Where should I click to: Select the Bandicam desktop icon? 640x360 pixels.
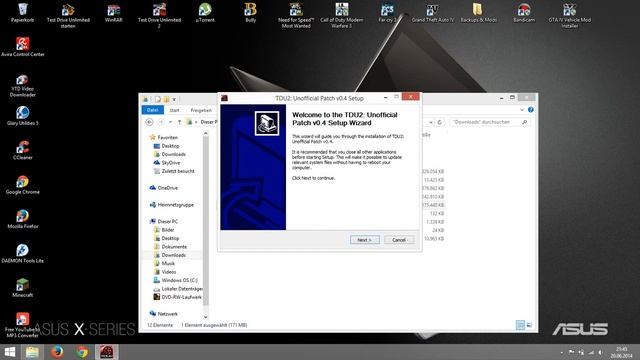524,13
